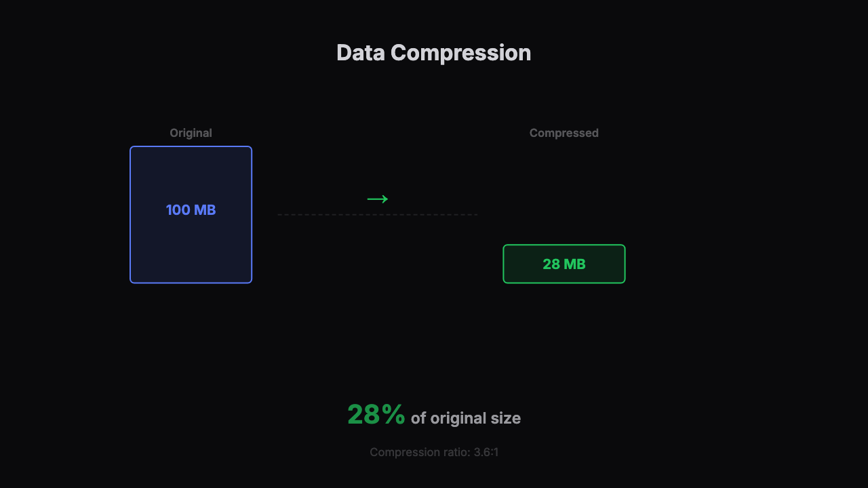Click the Compression ratio 3.6:1 caption
The width and height of the screenshot is (868, 488).
point(434,452)
